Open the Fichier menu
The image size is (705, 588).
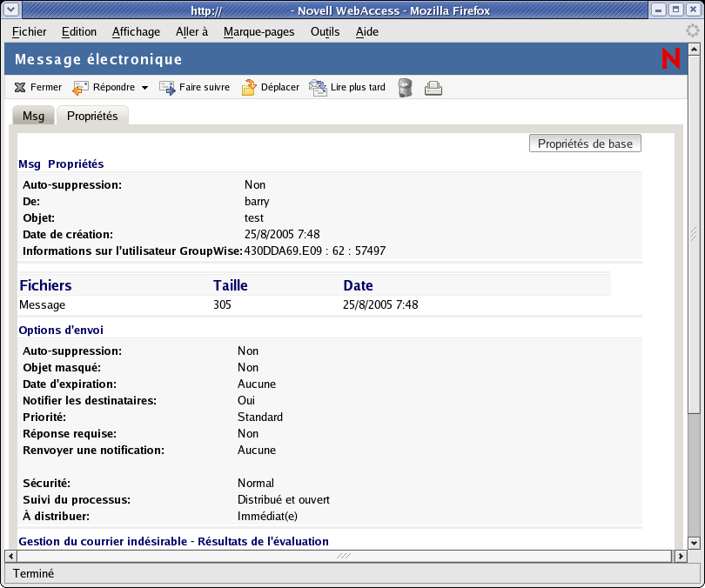(x=30, y=31)
